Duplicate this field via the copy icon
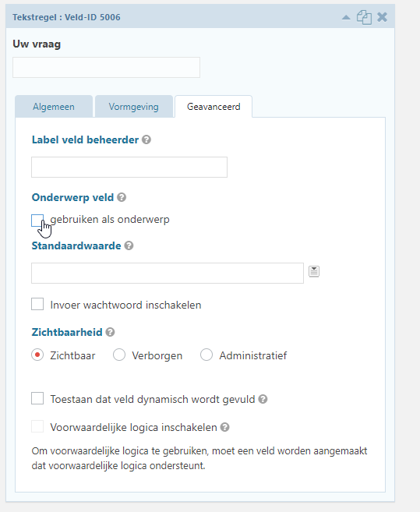This screenshot has height=512, width=420. pos(364,17)
